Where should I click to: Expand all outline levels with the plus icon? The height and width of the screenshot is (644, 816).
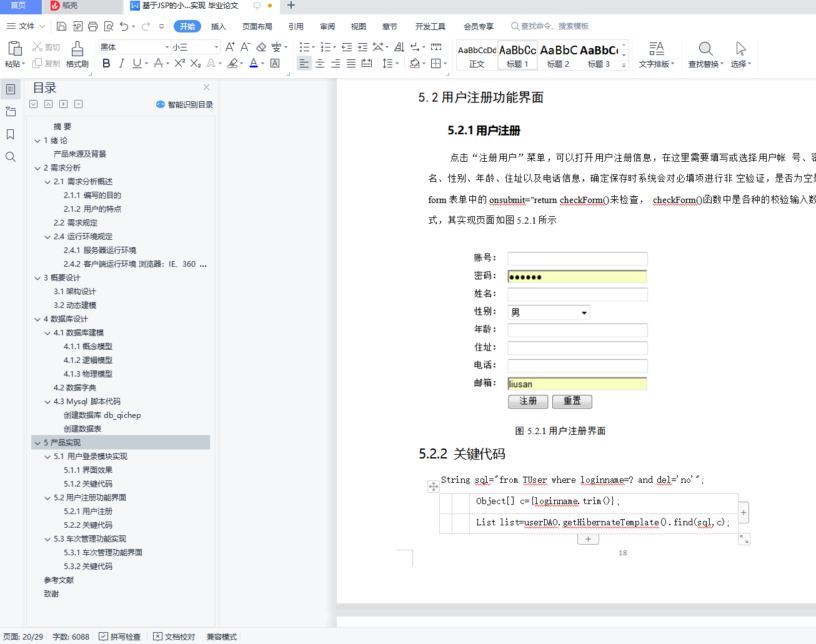coord(63,104)
